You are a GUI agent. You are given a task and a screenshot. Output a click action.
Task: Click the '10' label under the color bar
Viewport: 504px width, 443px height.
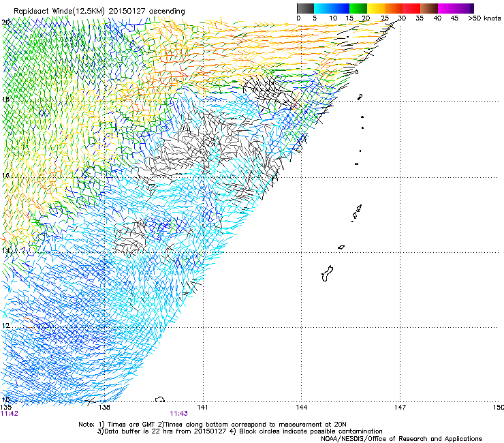333,18
